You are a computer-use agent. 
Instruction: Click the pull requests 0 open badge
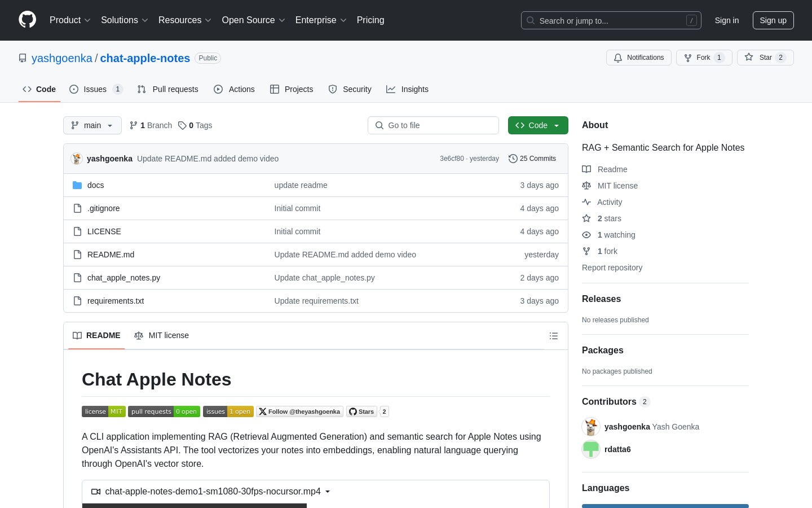[164, 411]
